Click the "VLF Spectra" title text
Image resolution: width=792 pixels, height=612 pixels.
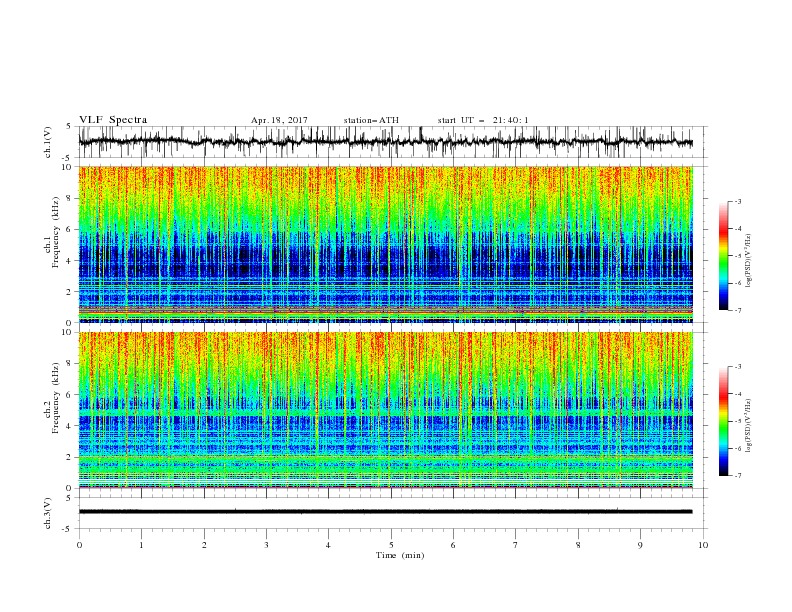pyautogui.click(x=113, y=120)
